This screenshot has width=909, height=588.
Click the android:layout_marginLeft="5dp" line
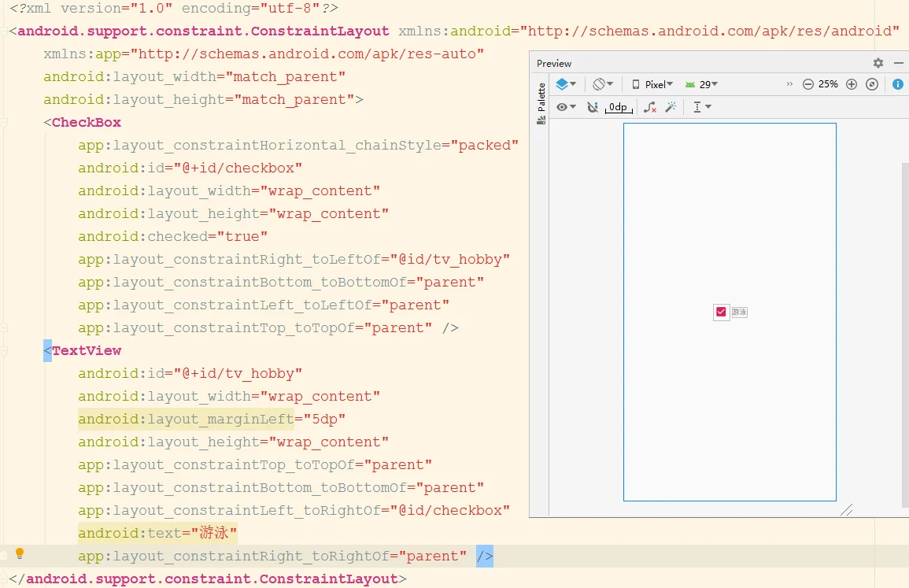212,420
